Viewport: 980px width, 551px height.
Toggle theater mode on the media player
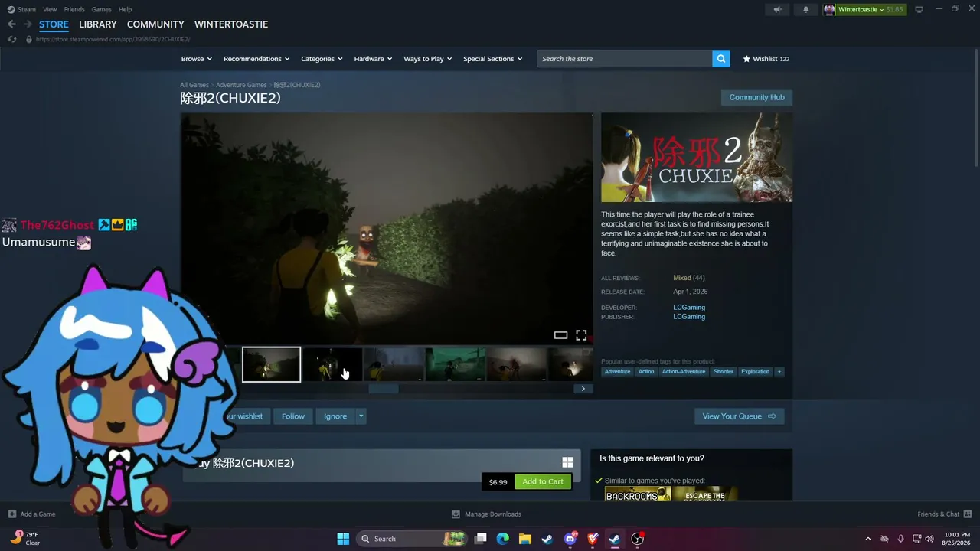[560, 335]
